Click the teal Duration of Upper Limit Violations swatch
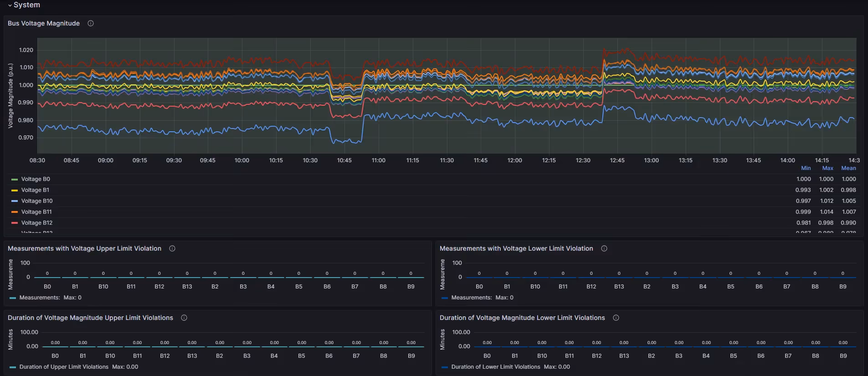Viewport: 868px width, 376px height. 13,367
